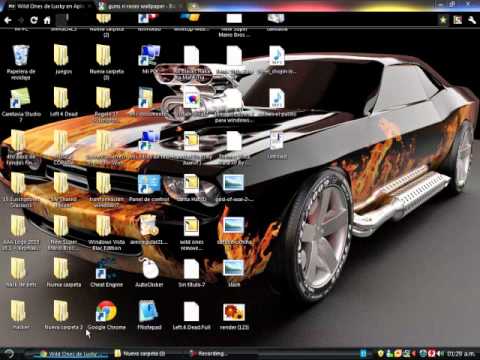Open the FNotepad desktop icon

coord(149,315)
